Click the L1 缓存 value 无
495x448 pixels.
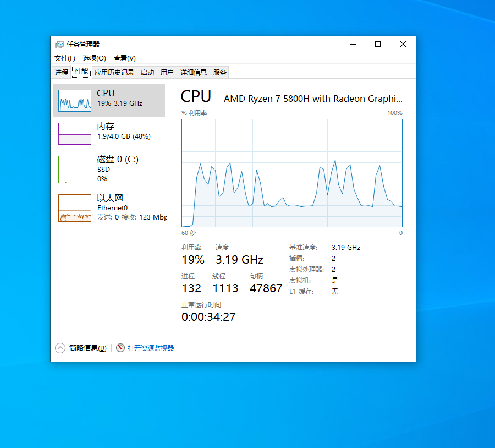tap(335, 291)
